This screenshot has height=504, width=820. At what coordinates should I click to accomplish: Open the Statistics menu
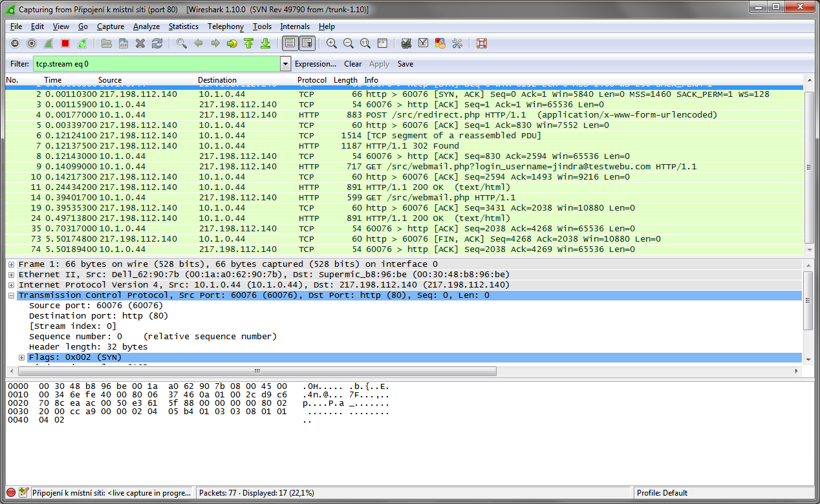tap(184, 26)
